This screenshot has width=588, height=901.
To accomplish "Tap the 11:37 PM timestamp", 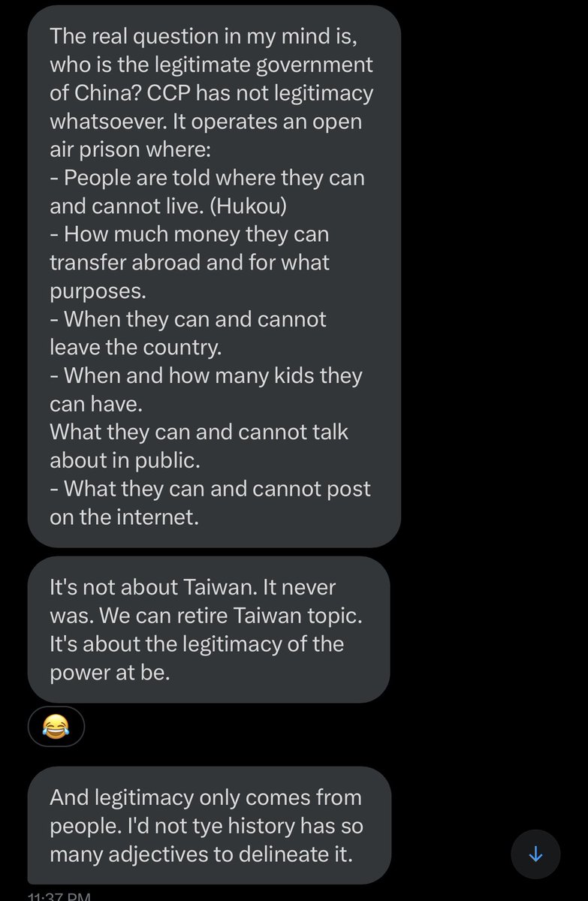I will click(59, 896).
